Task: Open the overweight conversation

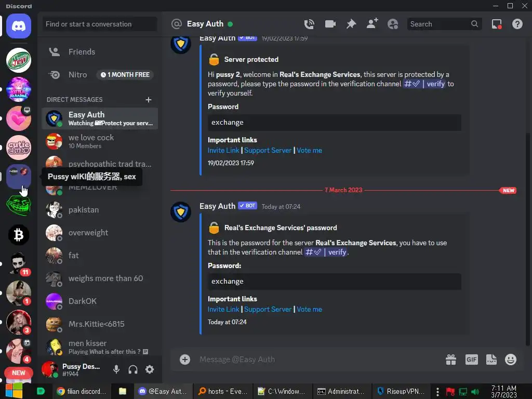Action: click(x=100, y=233)
